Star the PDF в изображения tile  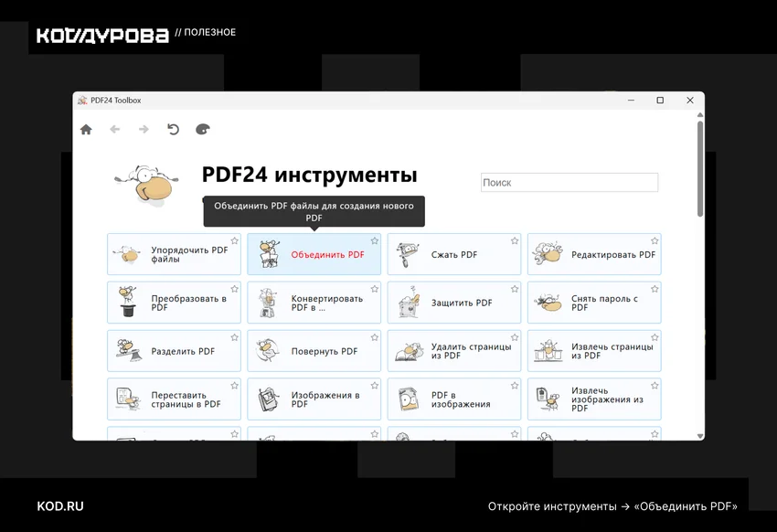click(x=515, y=386)
